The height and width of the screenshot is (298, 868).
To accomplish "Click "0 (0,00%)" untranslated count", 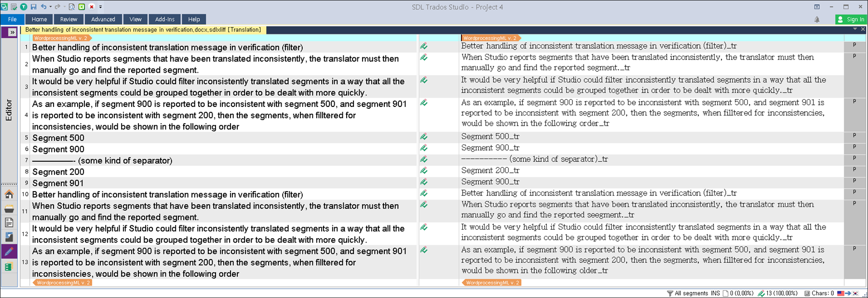I will click(742, 293).
